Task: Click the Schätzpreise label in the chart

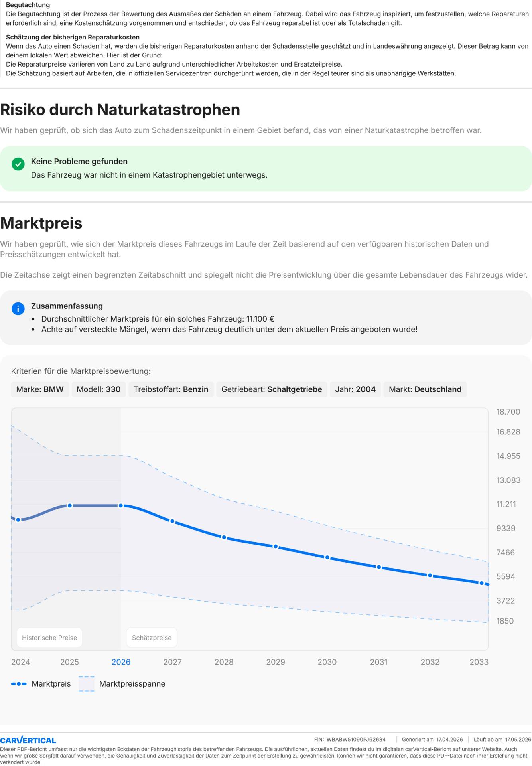Action: (152, 638)
